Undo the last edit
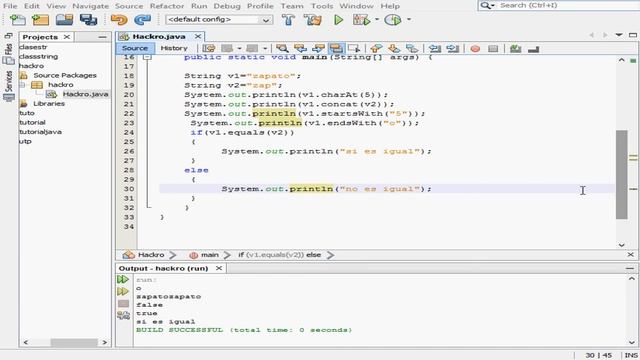Screen dimensions: 640x360 pos(119,20)
